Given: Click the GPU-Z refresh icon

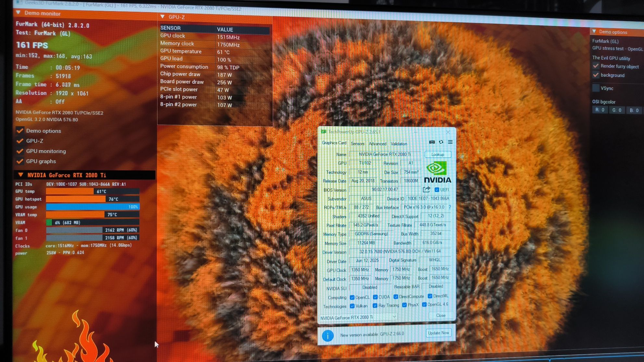Looking at the screenshot, I should point(441,142).
